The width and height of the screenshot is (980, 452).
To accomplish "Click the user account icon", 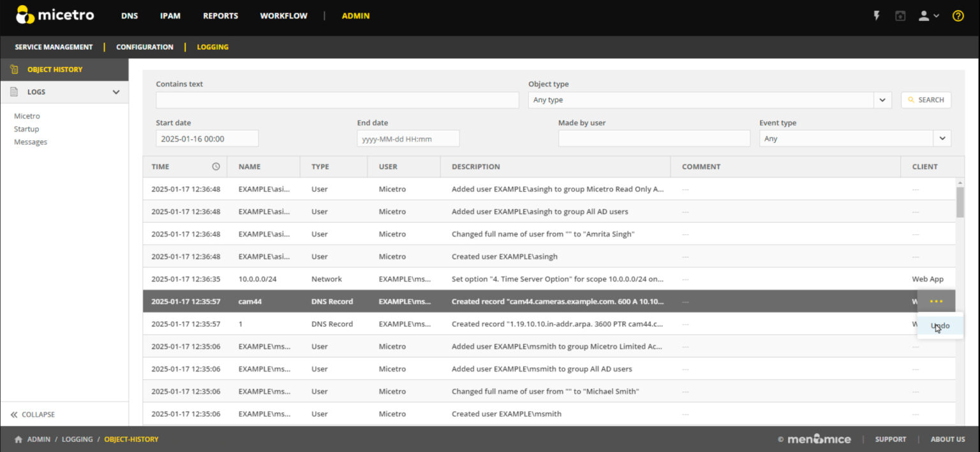I will (x=924, y=15).
